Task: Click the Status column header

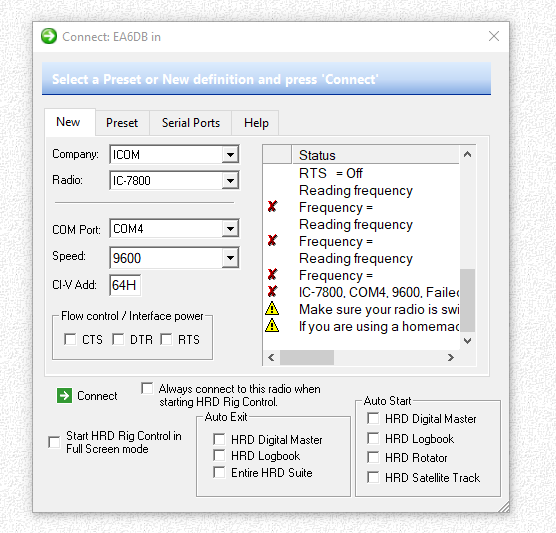Action: [x=376, y=155]
